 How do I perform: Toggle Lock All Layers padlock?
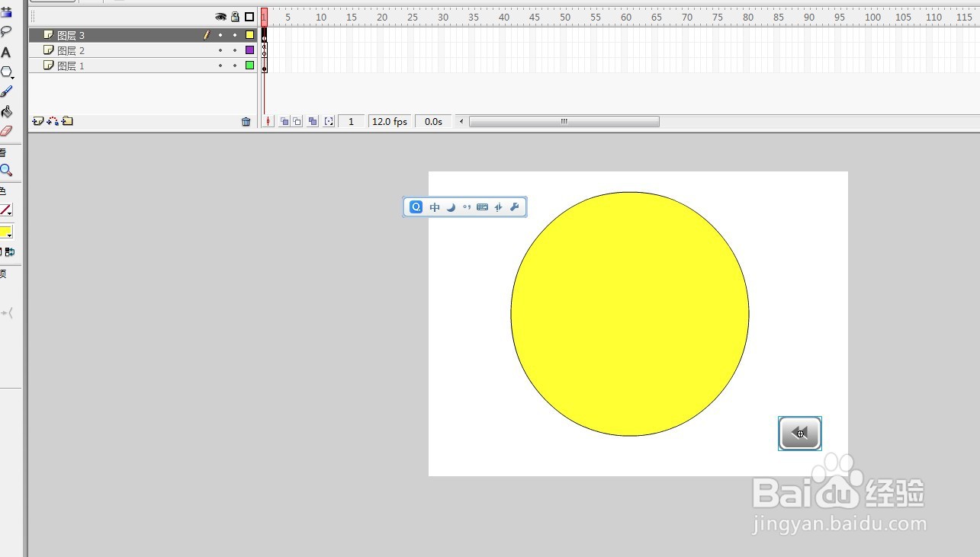click(235, 17)
